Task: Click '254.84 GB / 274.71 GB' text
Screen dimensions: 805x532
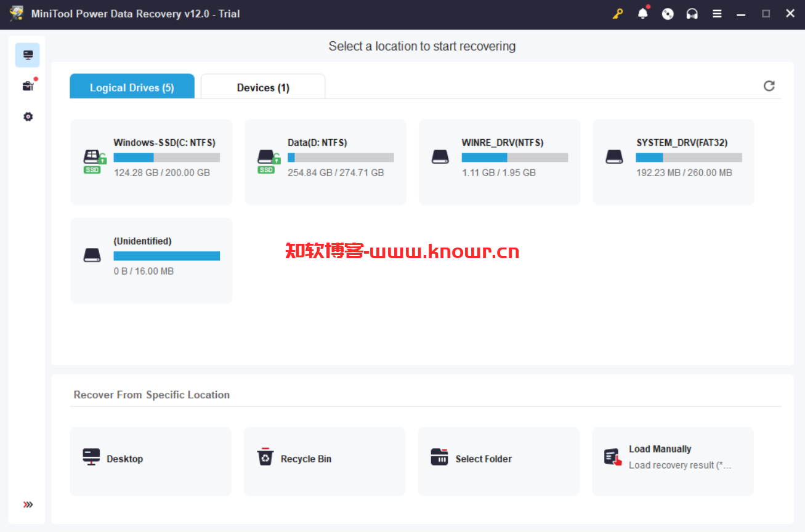Action: 336,173
